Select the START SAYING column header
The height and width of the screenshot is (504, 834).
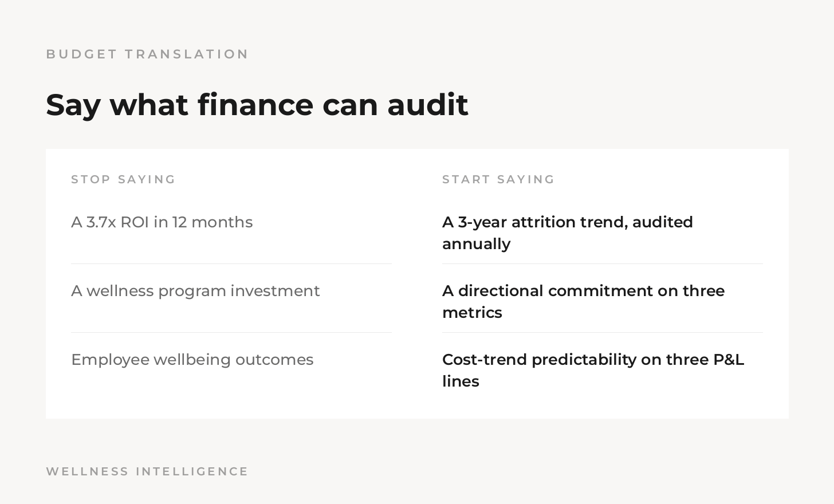(498, 179)
